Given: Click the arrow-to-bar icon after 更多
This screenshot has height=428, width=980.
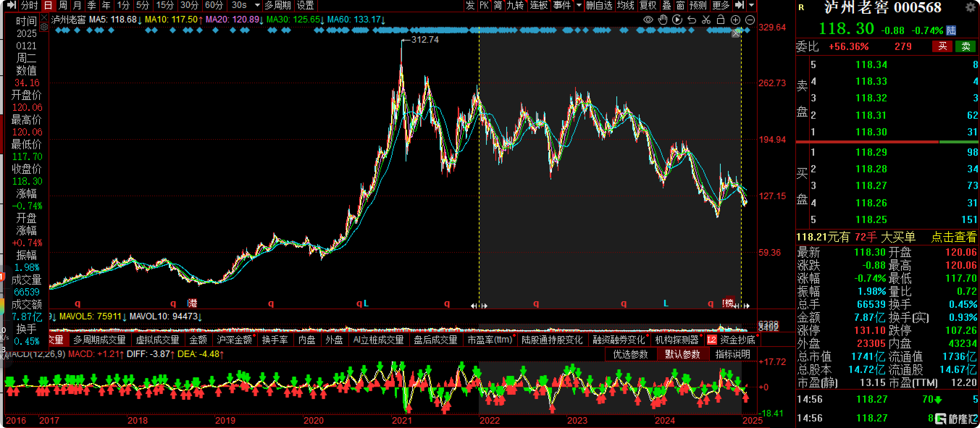Looking at the screenshot, I should (x=739, y=5).
